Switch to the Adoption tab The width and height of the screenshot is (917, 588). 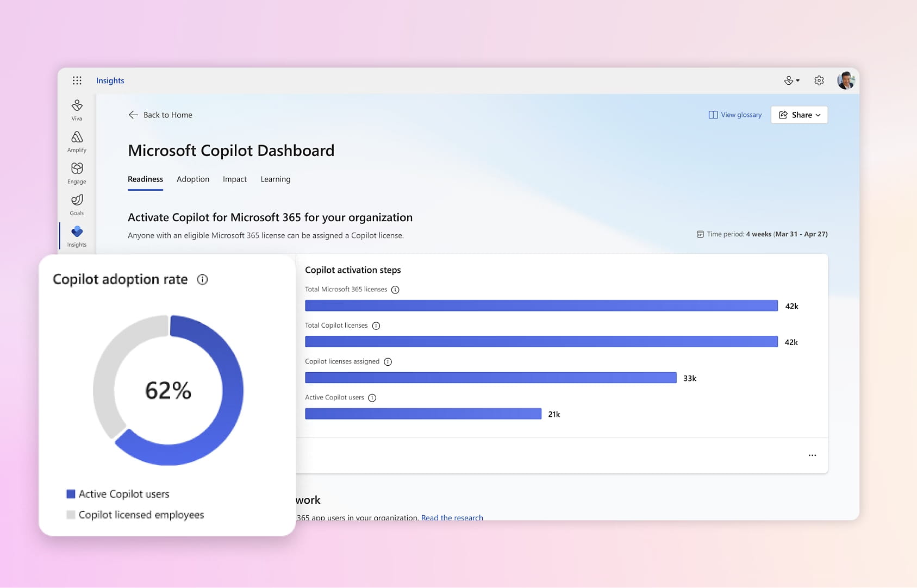click(x=193, y=179)
